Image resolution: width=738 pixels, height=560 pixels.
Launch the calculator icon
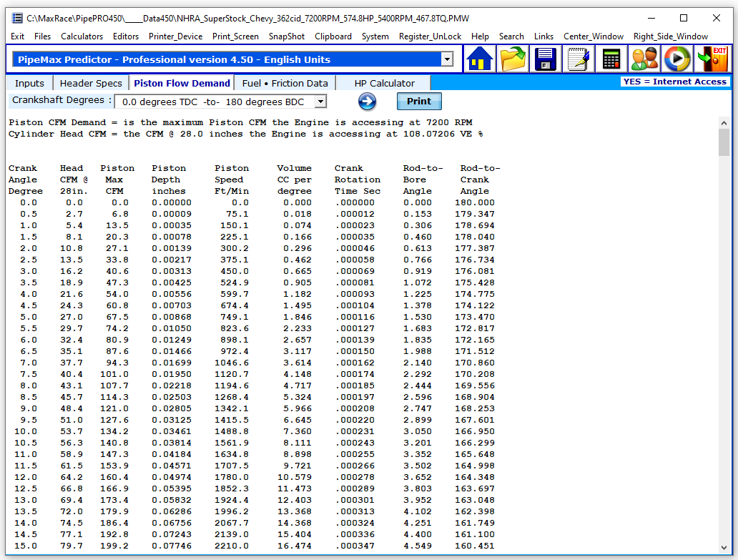pos(611,59)
